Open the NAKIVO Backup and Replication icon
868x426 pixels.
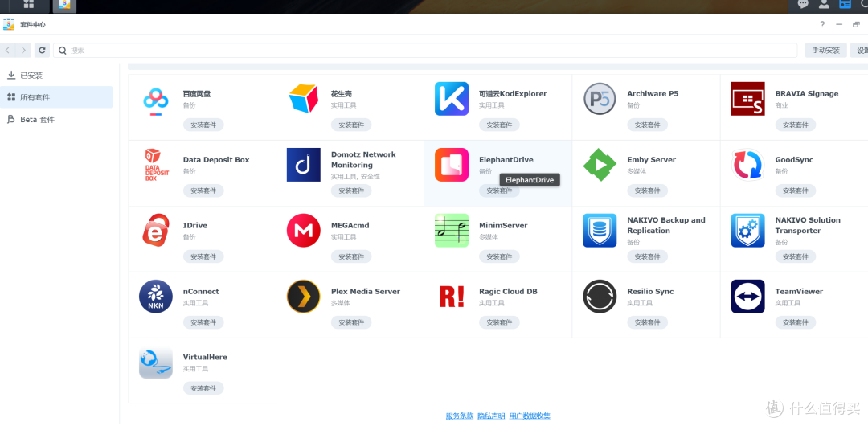tap(600, 231)
